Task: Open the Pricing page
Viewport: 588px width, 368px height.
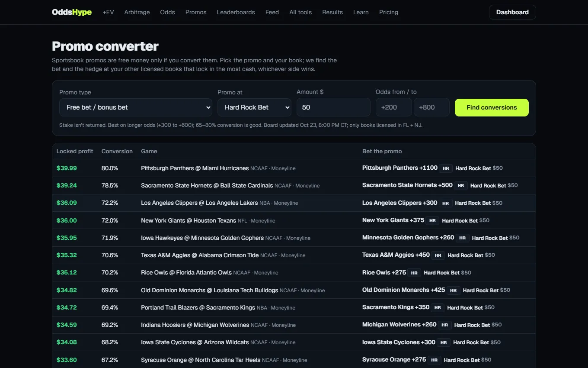Action: click(389, 12)
